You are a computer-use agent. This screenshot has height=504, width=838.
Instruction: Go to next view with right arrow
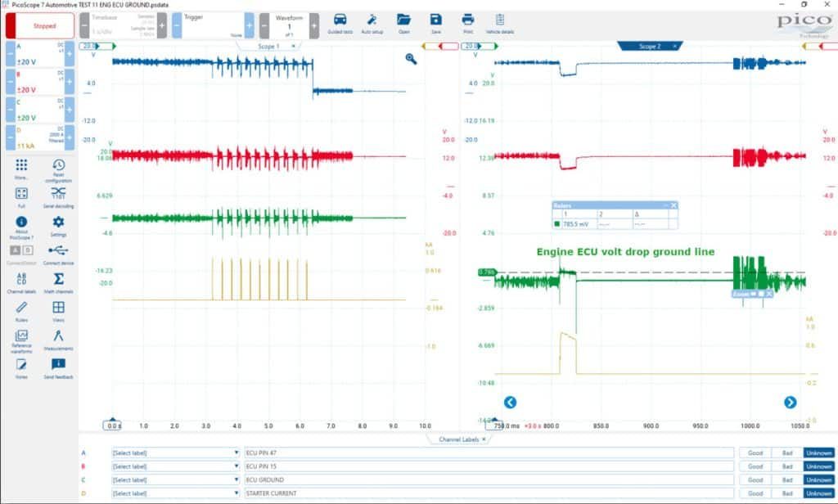point(790,403)
